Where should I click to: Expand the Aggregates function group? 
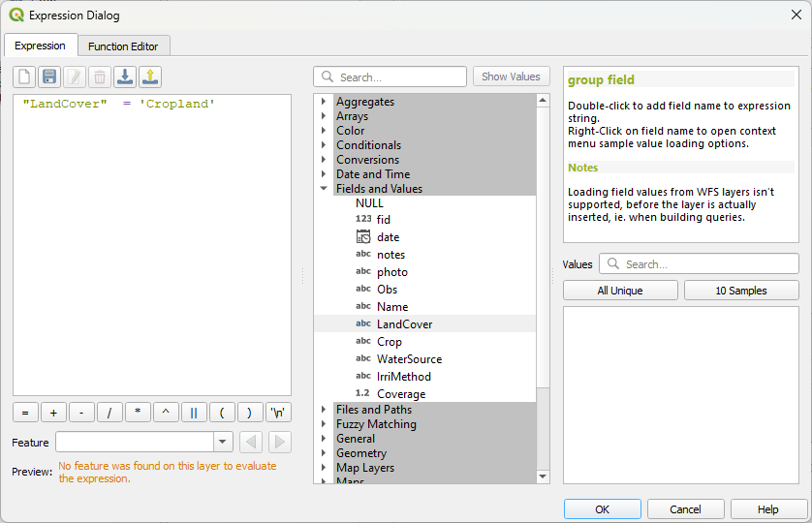coord(324,102)
